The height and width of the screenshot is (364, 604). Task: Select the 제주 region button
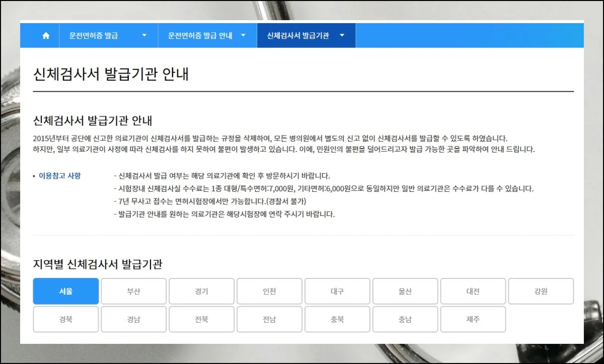click(473, 319)
